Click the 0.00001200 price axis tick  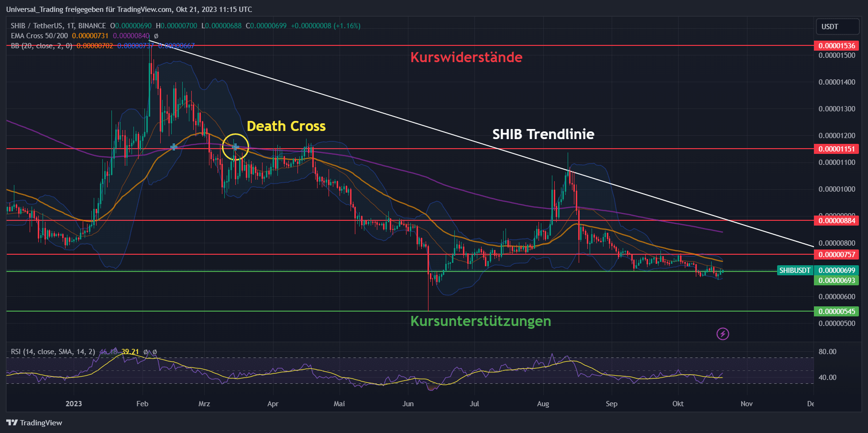tap(836, 136)
